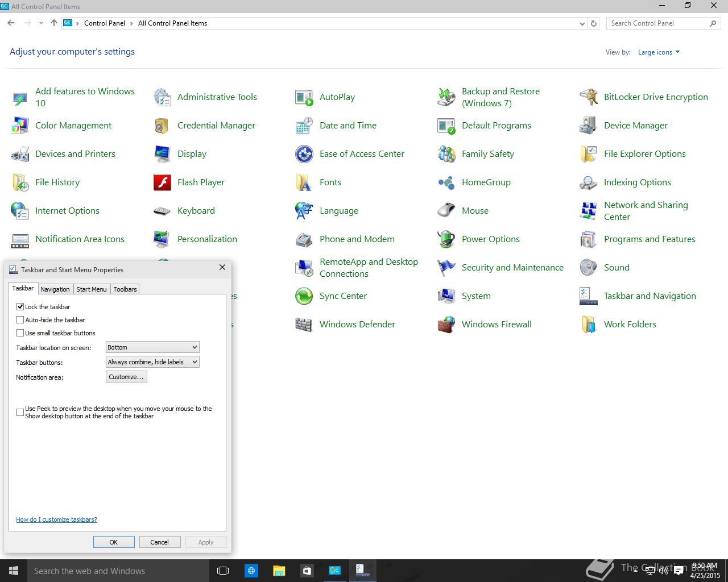728x582 pixels.
Task: Open Taskbar and Navigation link
Action: click(x=650, y=296)
